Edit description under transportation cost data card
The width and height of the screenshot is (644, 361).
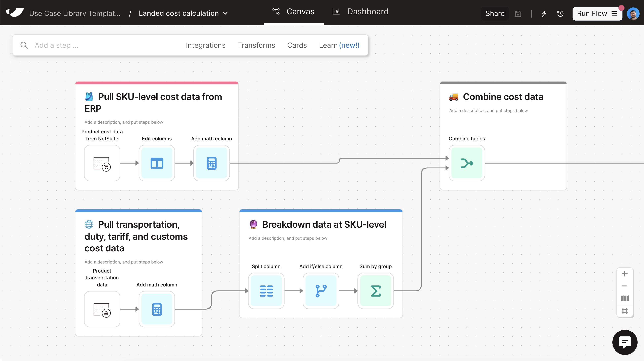click(x=124, y=262)
